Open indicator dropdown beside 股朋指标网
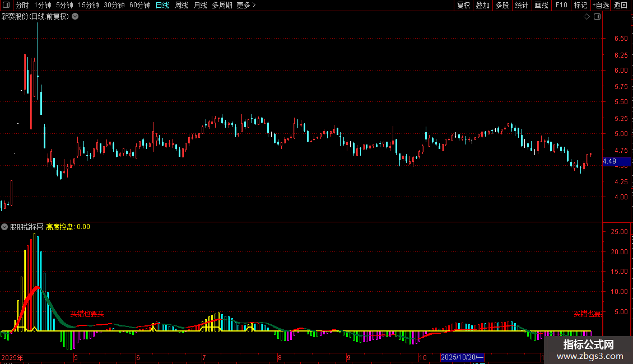Viewport: 633px width, 364px height. point(4,227)
